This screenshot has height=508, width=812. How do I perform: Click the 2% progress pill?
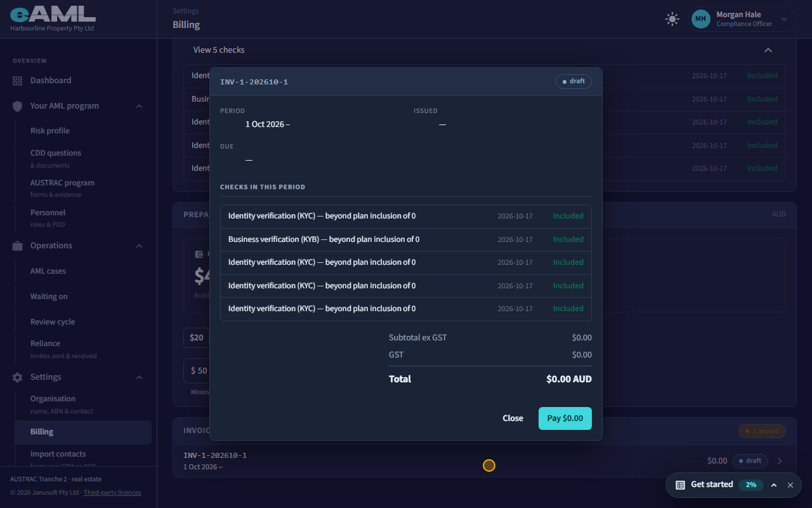point(751,485)
